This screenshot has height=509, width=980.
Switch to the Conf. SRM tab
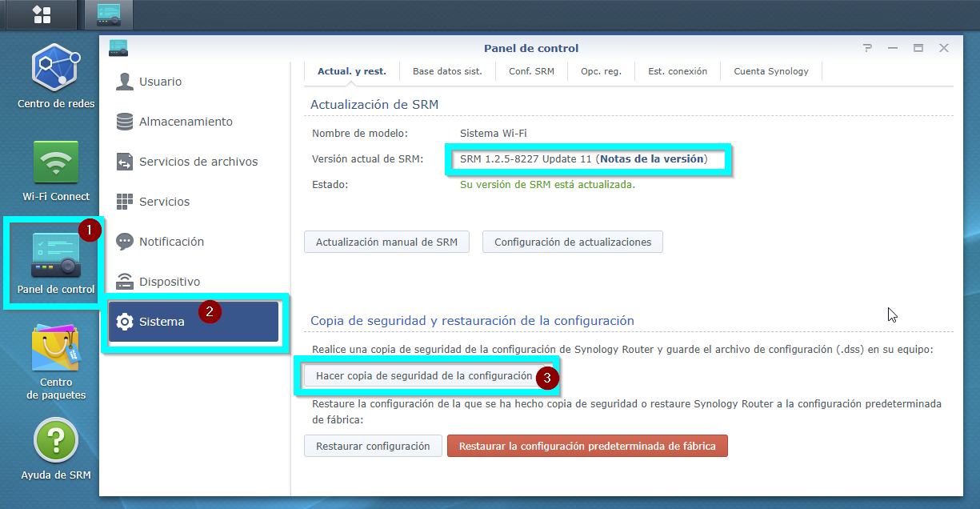click(x=531, y=71)
